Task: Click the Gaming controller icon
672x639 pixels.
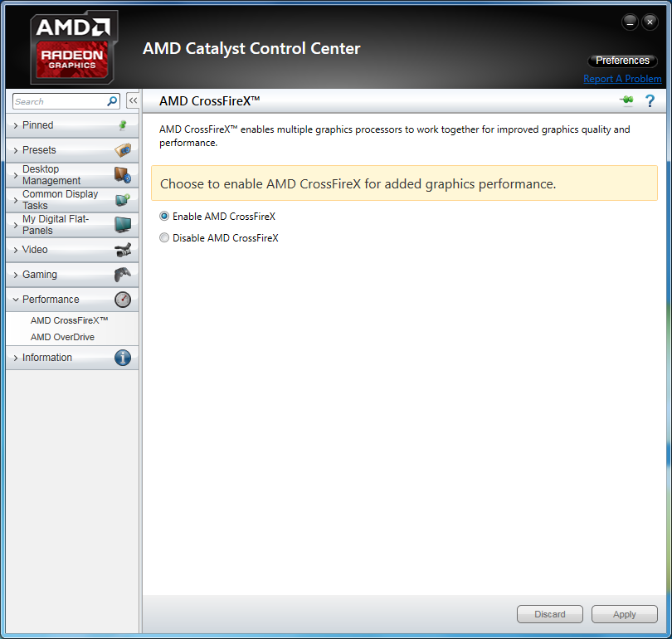Action: click(x=123, y=275)
